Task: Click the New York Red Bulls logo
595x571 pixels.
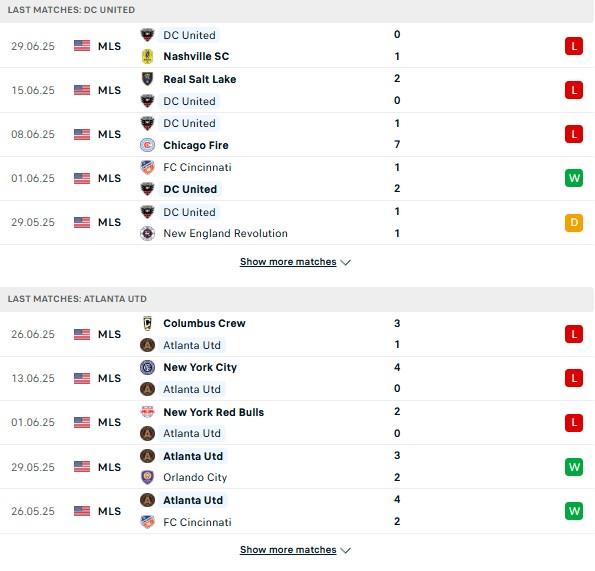Action: coord(147,412)
